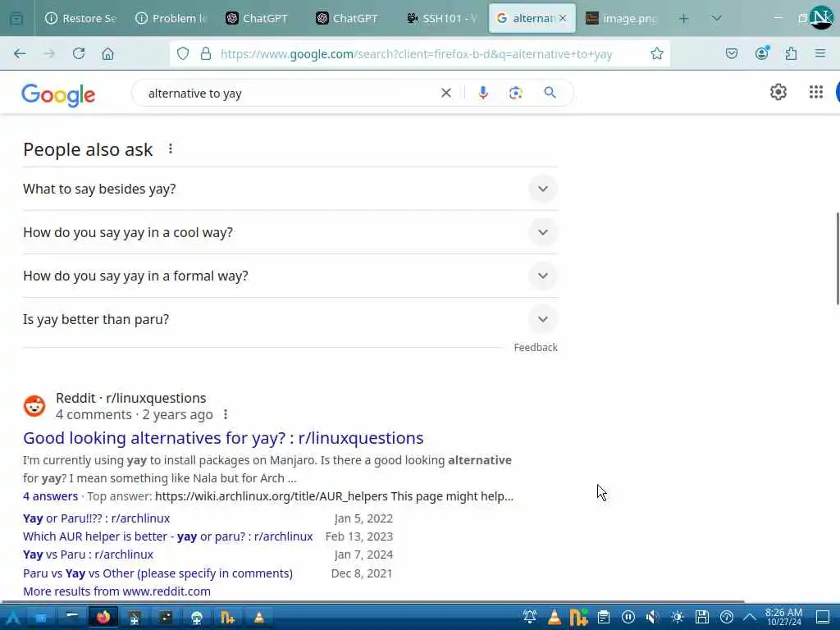Open the Reddit · r/linuxquestions source label
This screenshot has width=840, height=630.
(130, 398)
